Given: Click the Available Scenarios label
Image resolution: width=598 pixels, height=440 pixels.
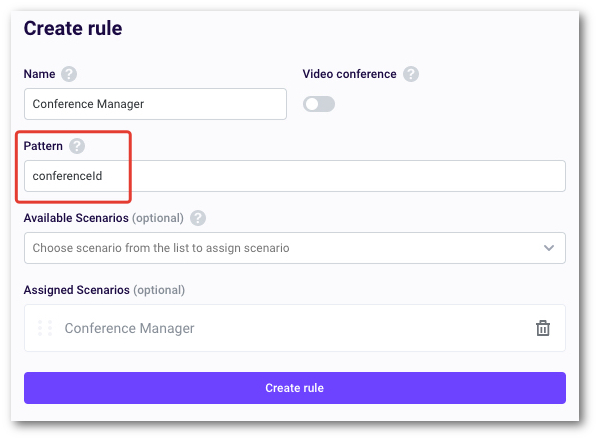Looking at the screenshot, I should [76, 218].
